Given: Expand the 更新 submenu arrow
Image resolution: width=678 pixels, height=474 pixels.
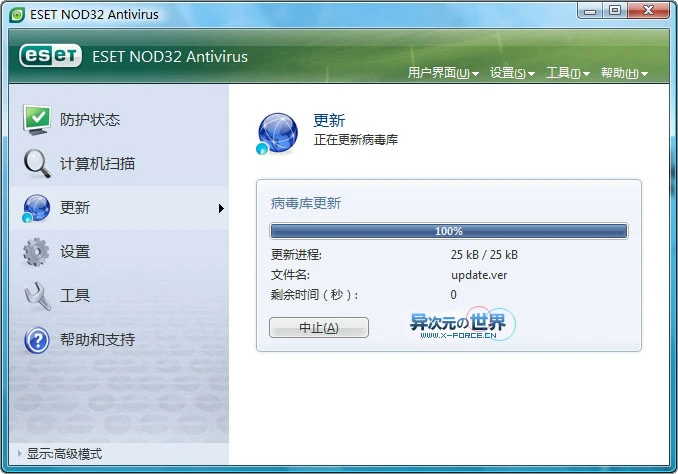Looking at the screenshot, I should pyautogui.click(x=221, y=208).
